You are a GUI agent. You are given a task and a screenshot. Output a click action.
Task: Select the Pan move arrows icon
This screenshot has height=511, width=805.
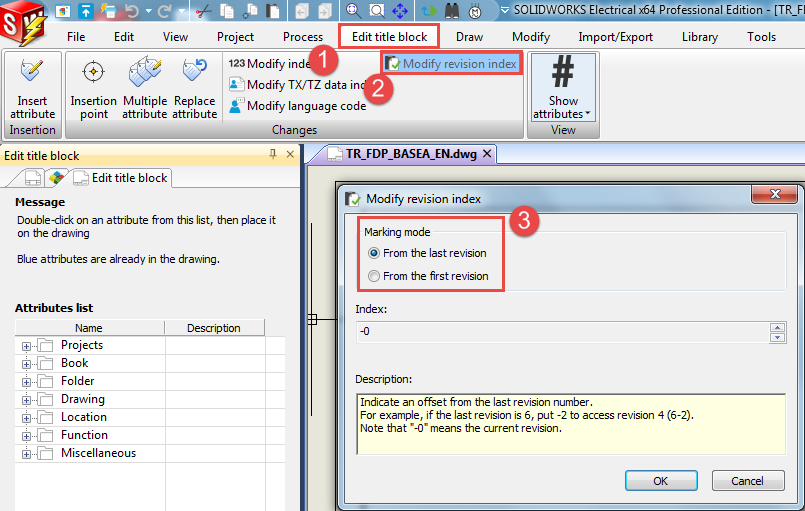coord(400,11)
